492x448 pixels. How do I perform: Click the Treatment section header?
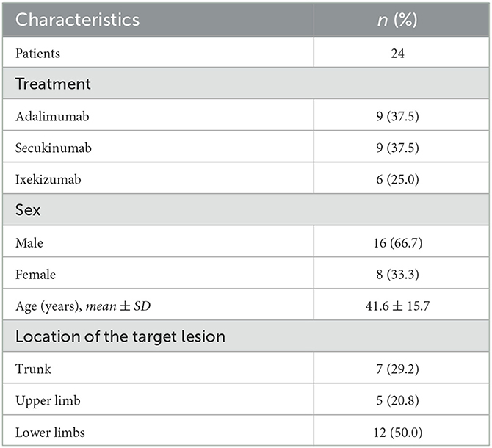(53, 84)
